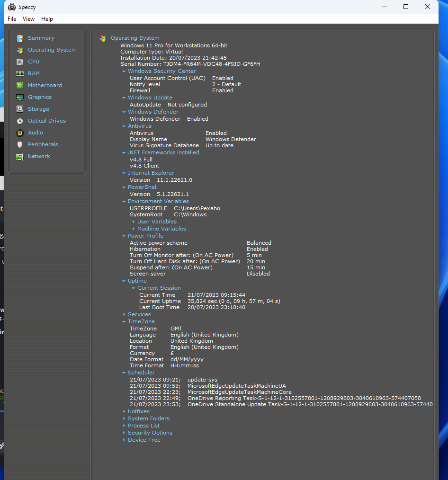Collapse the Antivirus node
This screenshot has width=448, height=480.
tap(124, 126)
